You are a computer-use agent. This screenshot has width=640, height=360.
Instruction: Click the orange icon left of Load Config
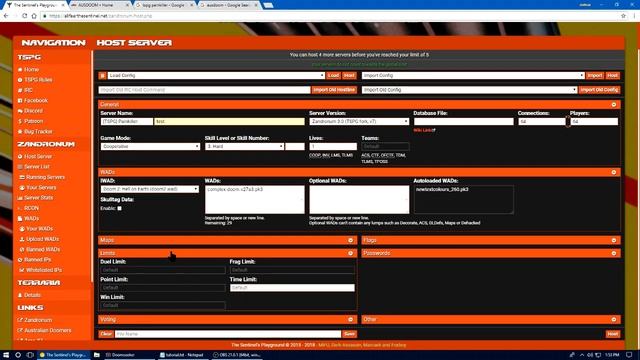pos(102,76)
